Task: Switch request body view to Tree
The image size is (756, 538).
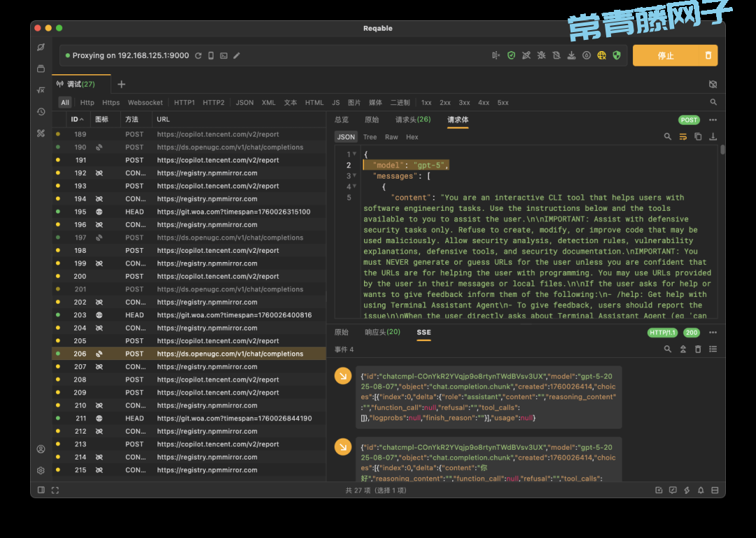Action: (x=370, y=137)
